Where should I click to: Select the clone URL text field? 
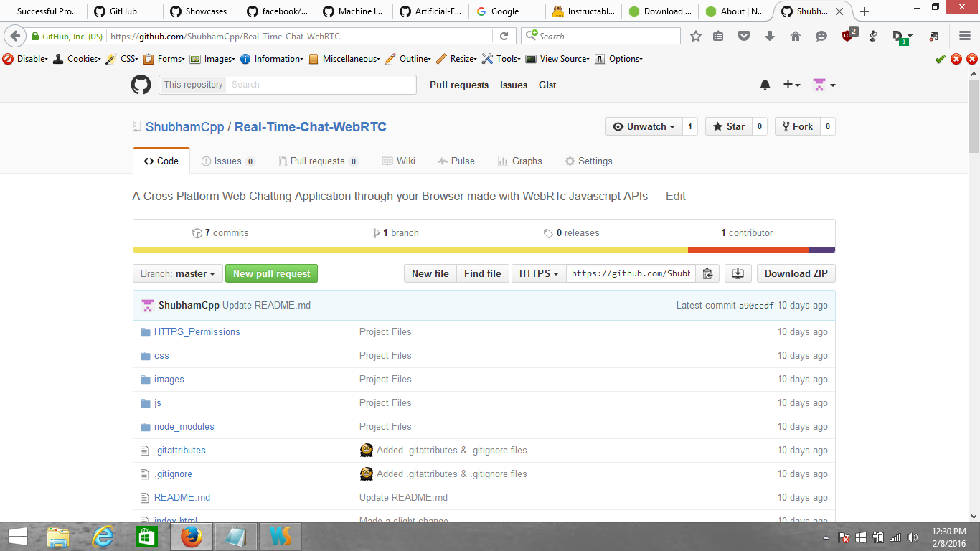click(x=631, y=273)
